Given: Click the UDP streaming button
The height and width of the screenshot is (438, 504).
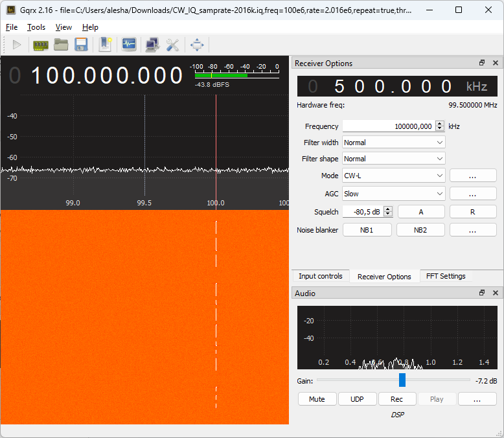Looking at the screenshot, I should coord(357,399).
